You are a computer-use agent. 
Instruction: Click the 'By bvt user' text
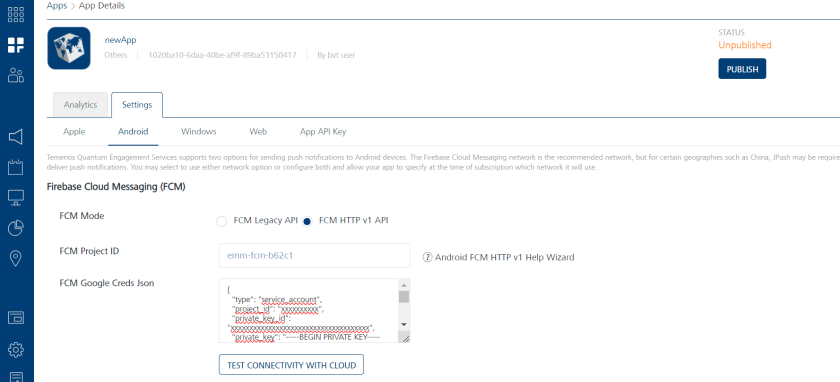pyautogui.click(x=336, y=55)
